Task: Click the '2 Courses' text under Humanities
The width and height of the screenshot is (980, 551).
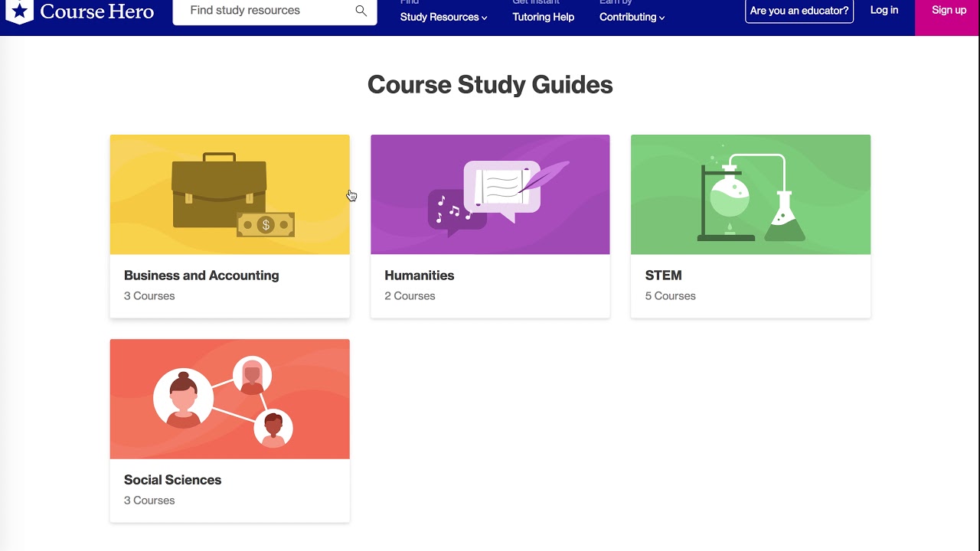Action: point(410,296)
